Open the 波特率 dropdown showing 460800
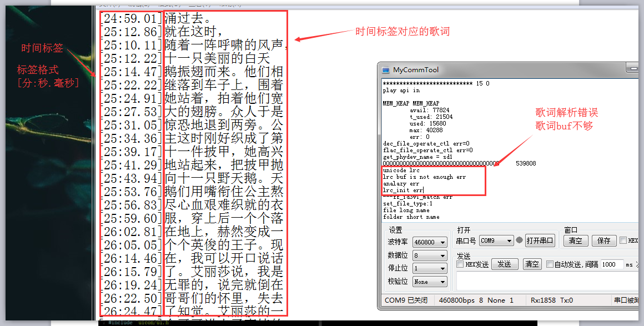Viewport: 644px width, 326px height. pos(430,242)
